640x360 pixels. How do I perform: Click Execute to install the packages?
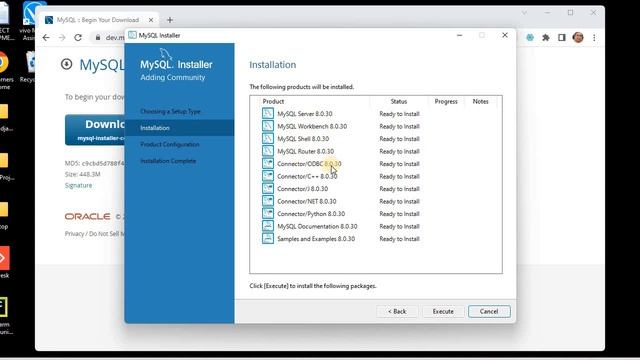pos(443,311)
